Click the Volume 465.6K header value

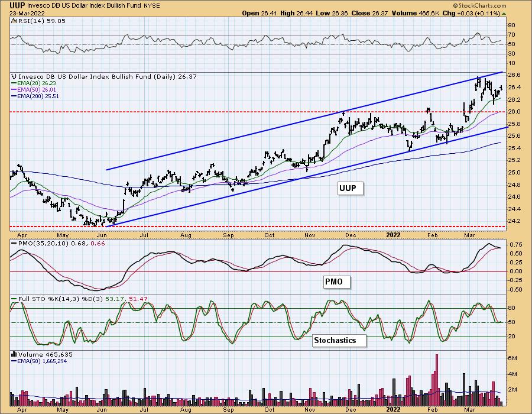[x=416, y=13]
